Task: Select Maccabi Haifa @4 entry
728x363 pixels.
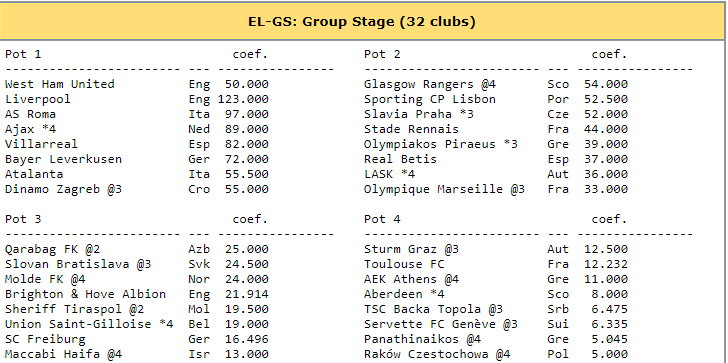Action: [63, 354]
